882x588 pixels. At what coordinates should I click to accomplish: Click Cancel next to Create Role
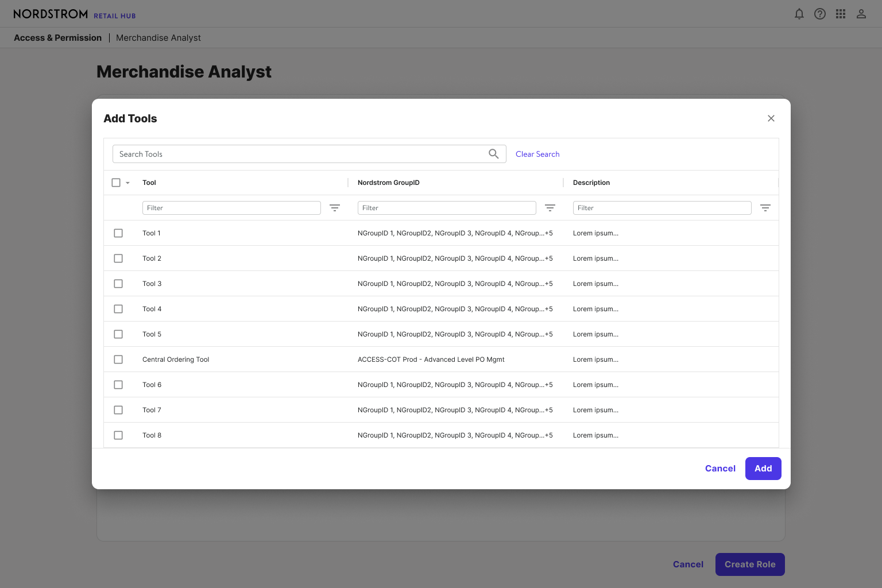(x=688, y=564)
